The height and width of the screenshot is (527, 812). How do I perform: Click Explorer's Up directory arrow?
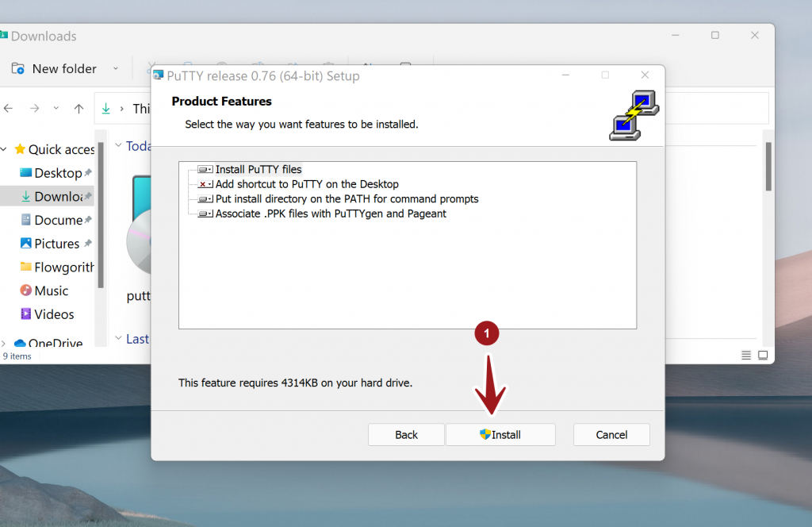[79, 109]
